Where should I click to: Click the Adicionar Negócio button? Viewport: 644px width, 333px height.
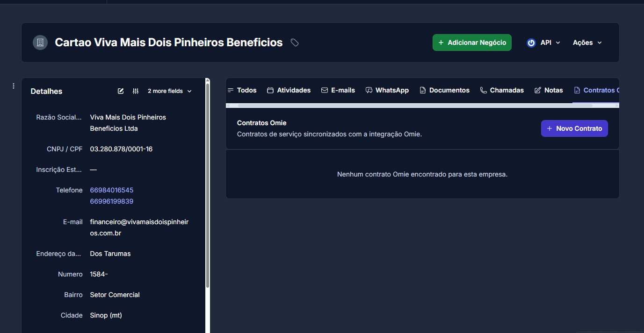472,43
